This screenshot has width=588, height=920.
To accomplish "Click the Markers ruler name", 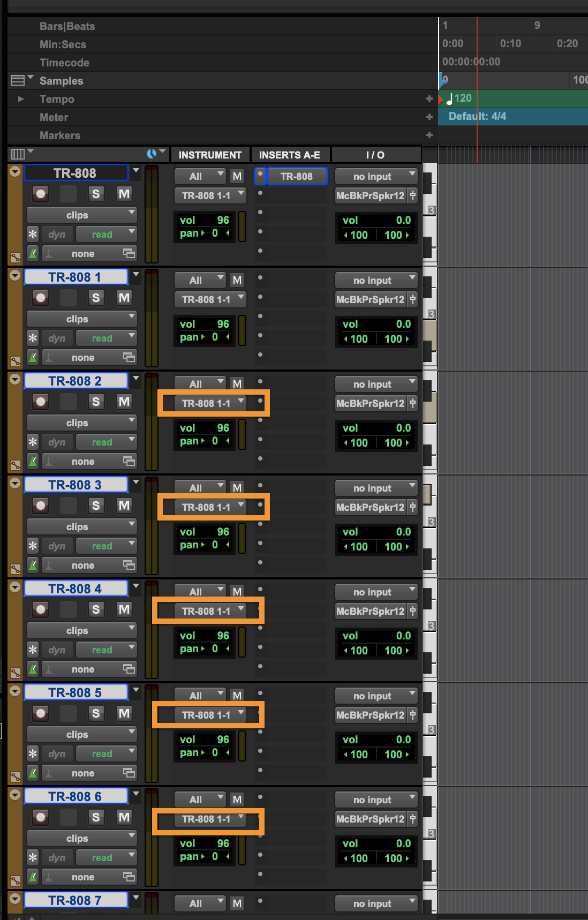I will (60, 135).
